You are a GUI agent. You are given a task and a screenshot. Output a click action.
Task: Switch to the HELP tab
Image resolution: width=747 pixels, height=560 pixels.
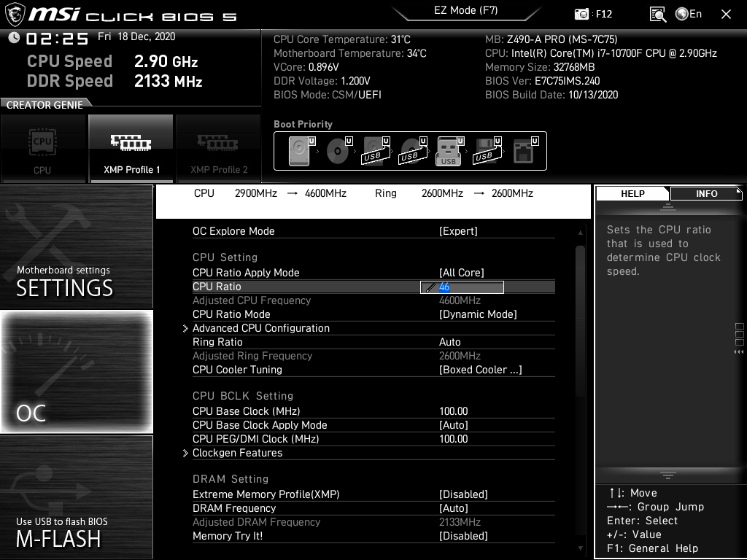click(x=632, y=193)
